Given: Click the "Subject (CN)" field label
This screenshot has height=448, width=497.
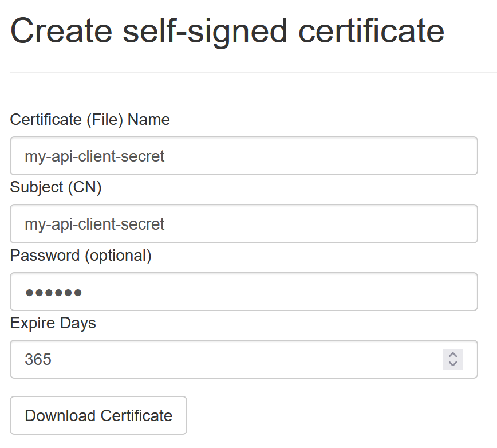Looking at the screenshot, I should click(x=56, y=187).
